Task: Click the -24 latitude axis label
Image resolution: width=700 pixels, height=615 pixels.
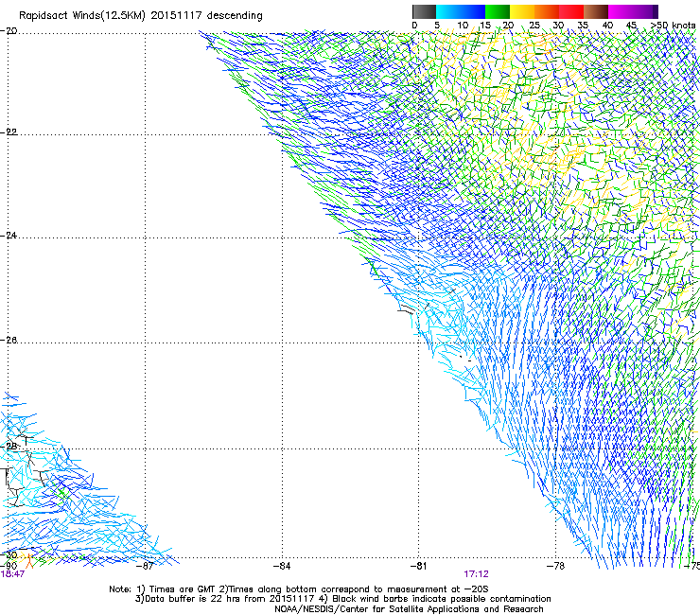Action: coord(9,236)
